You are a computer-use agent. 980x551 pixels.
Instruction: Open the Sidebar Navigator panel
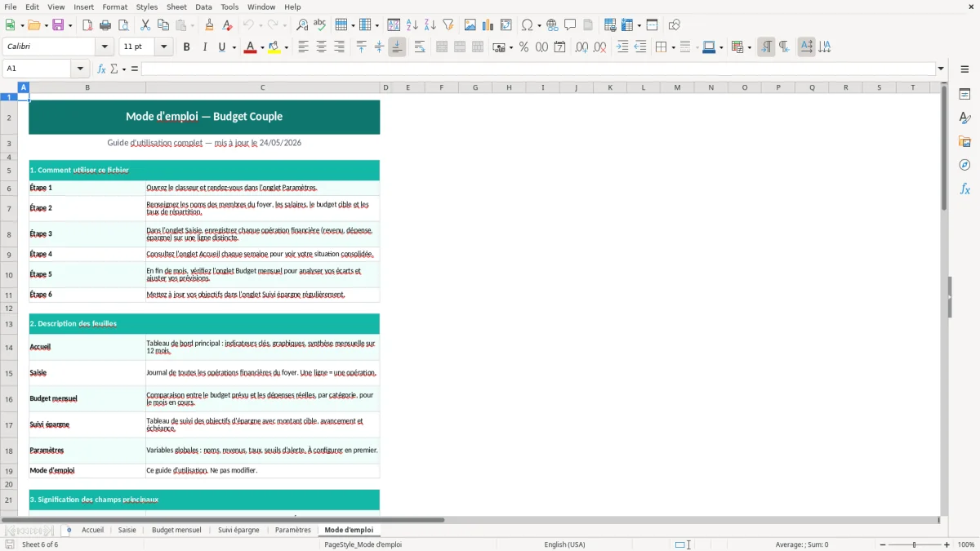[964, 166]
